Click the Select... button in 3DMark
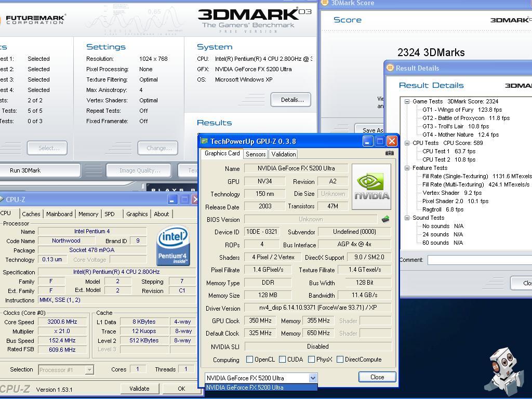The width and height of the screenshot is (532, 399). pyautogui.click(x=47, y=148)
